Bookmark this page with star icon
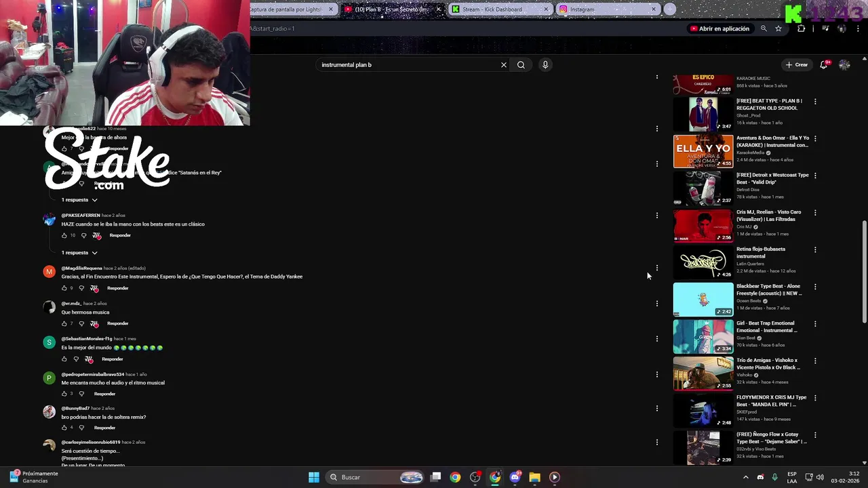 tap(778, 28)
